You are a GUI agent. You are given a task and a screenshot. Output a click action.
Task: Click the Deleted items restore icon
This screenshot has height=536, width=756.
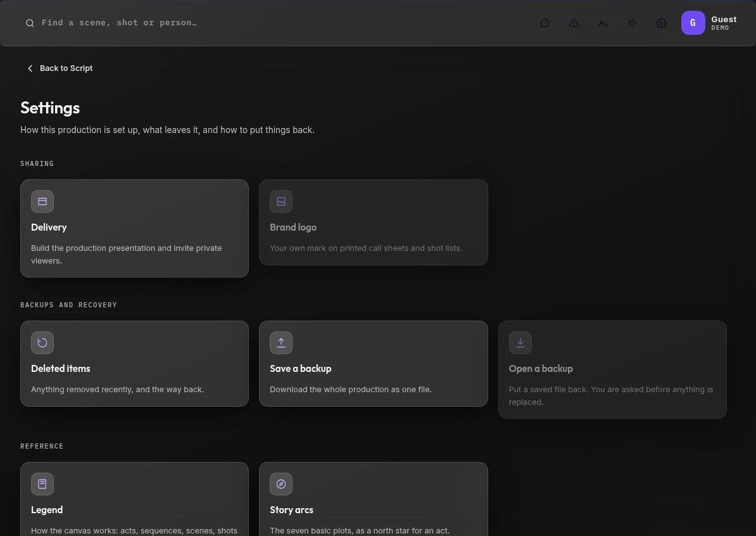pos(42,343)
